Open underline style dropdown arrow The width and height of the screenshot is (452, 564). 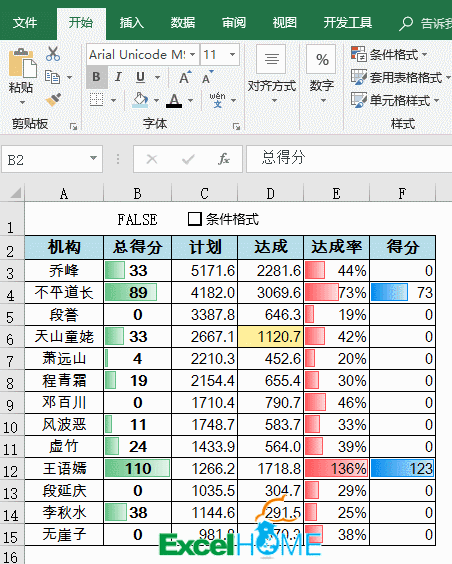click(157, 77)
